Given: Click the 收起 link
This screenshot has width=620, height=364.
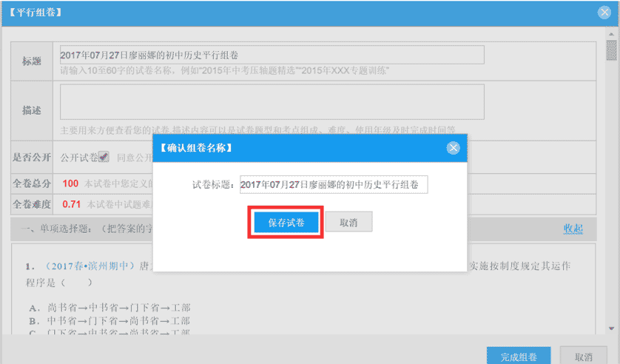Looking at the screenshot, I should (573, 229).
